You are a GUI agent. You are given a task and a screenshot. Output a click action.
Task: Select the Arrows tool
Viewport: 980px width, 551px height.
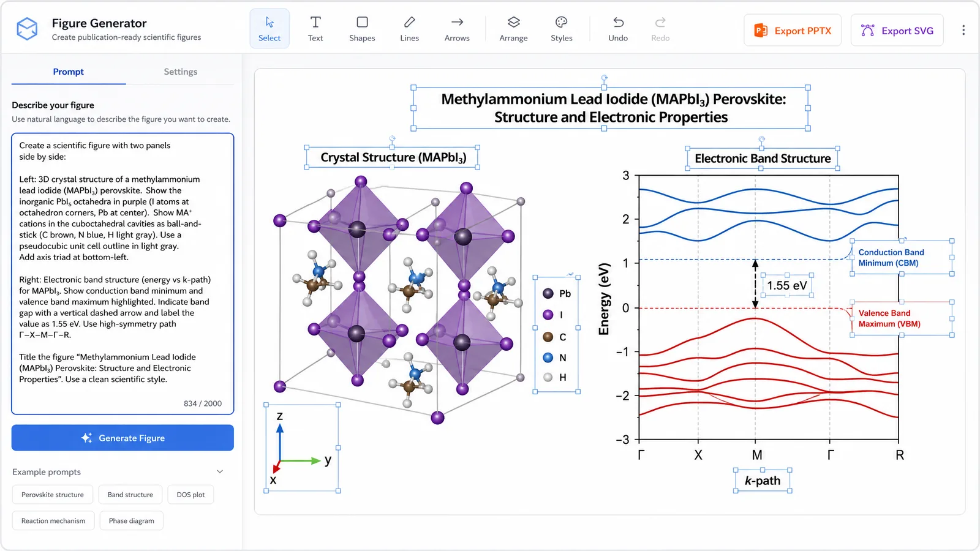point(457,29)
